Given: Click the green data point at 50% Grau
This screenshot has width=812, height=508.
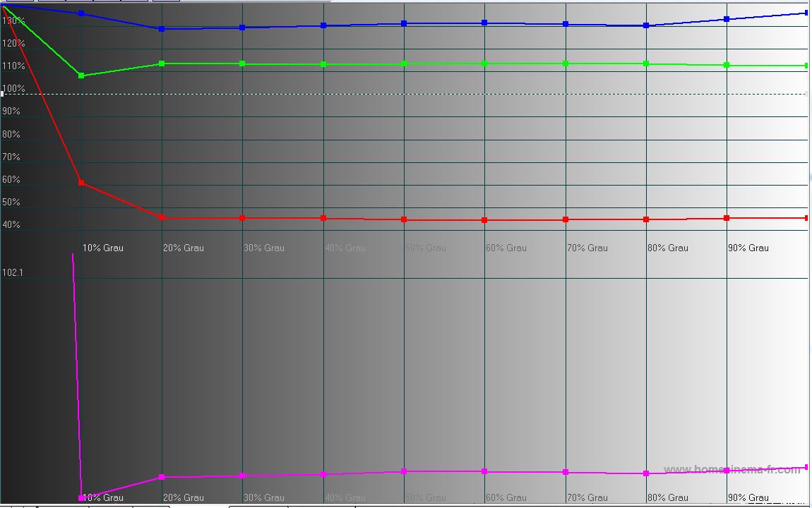Looking at the screenshot, I should (404, 64).
